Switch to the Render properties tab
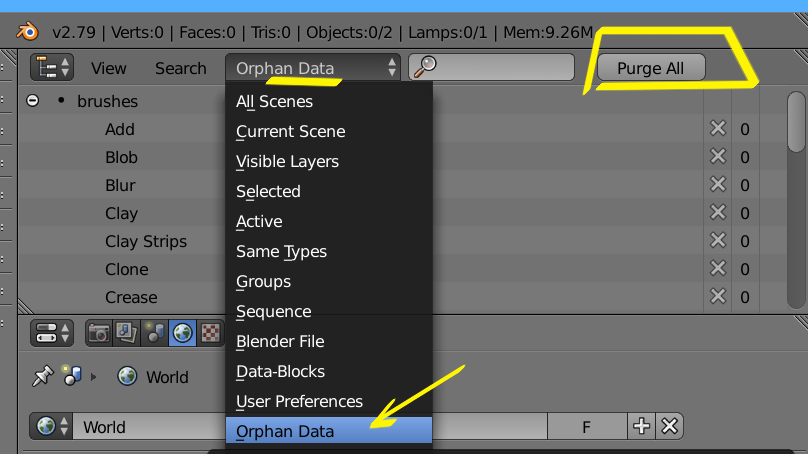The height and width of the screenshot is (454, 808). pos(98,333)
